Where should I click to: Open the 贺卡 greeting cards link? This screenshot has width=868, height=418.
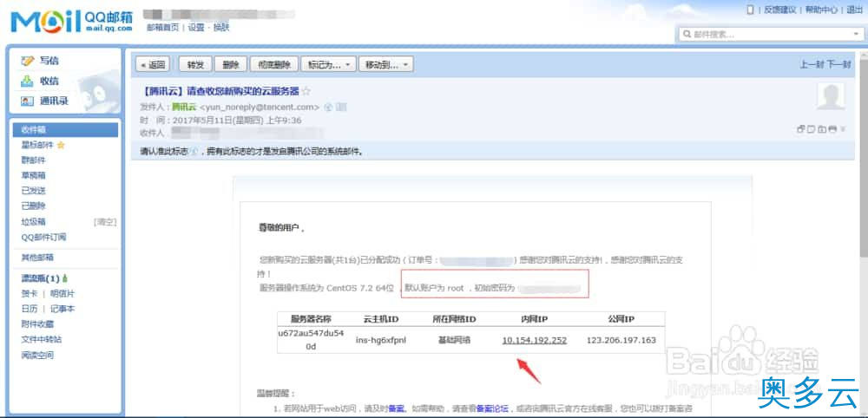29,294
